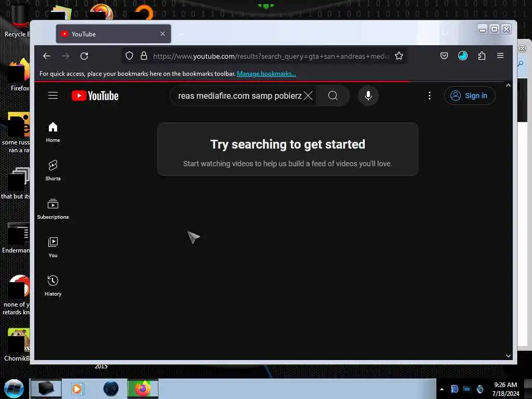The width and height of the screenshot is (532, 399).
Task: Open YouTube settings three-dot menu
Action: tap(430, 96)
